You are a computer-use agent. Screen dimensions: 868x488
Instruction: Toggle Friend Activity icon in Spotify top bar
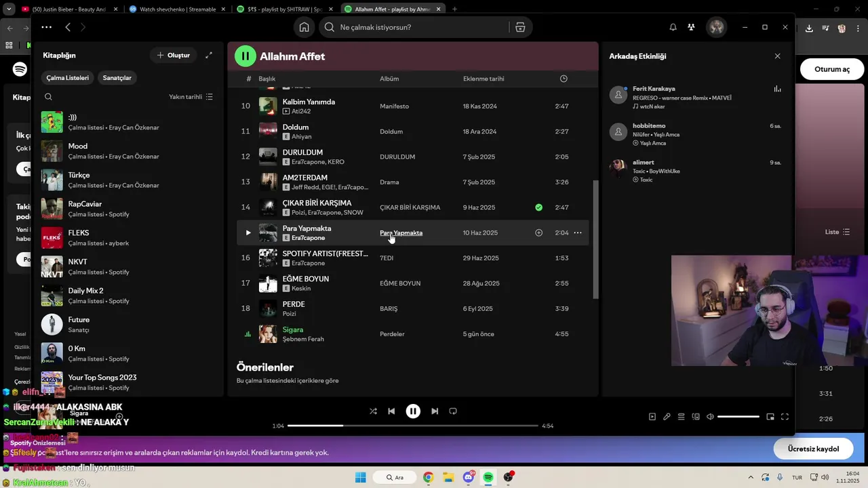[x=691, y=27]
